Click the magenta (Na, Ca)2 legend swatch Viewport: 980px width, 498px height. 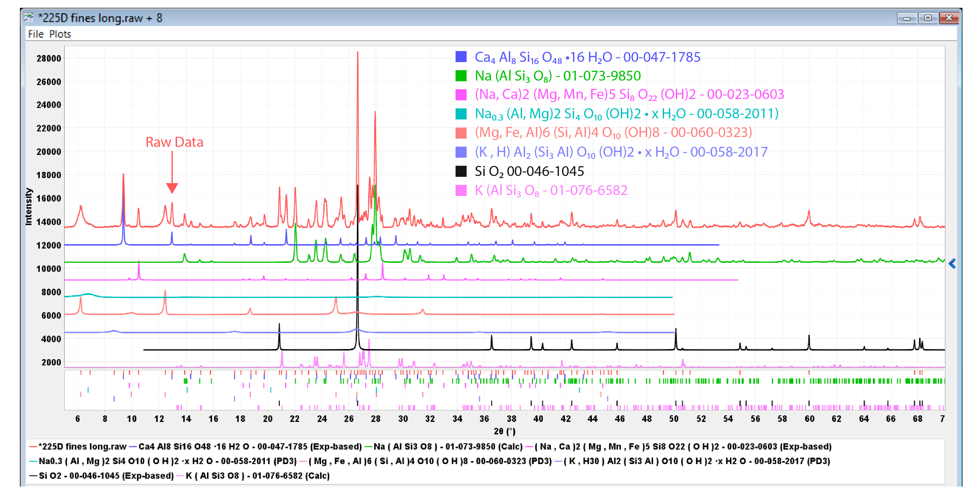pyautogui.click(x=461, y=95)
